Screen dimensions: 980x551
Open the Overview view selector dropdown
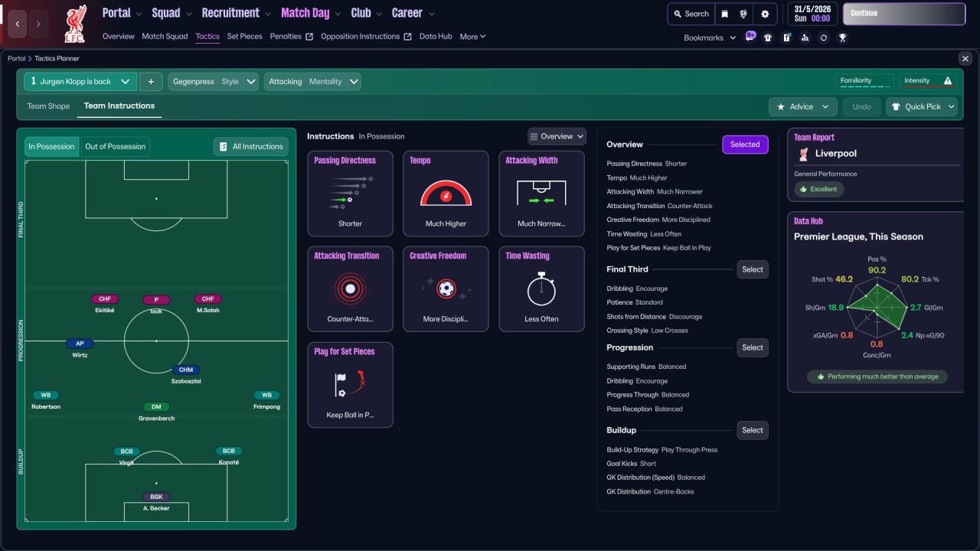pos(557,136)
